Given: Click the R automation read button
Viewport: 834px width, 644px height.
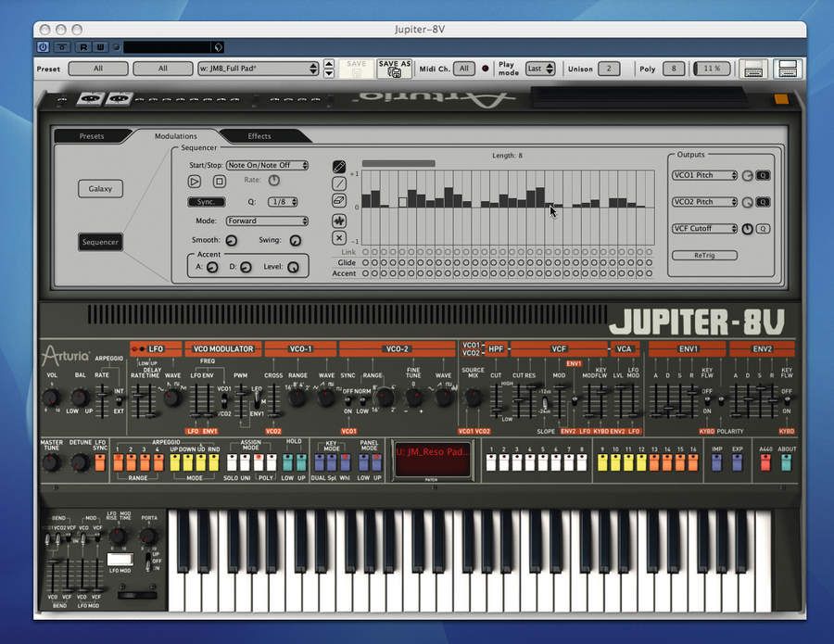Looking at the screenshot, I should pos(83,47).
